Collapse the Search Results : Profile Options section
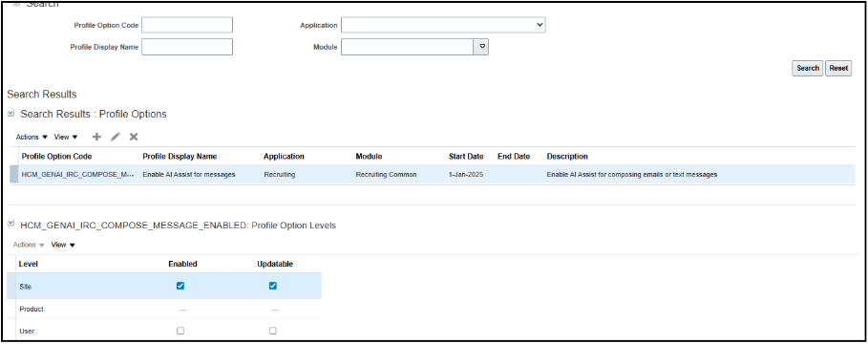The height and width of the screenshot is (344, 868). 11,114
